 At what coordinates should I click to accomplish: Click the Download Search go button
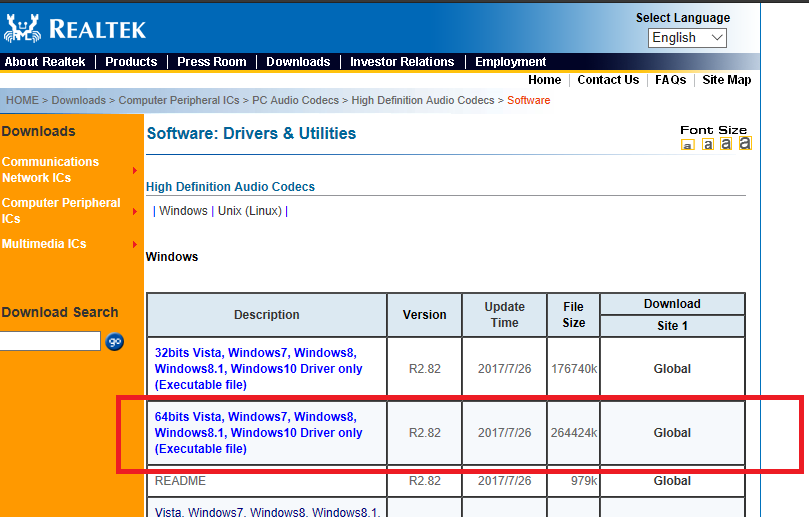(x=115, y=342)
